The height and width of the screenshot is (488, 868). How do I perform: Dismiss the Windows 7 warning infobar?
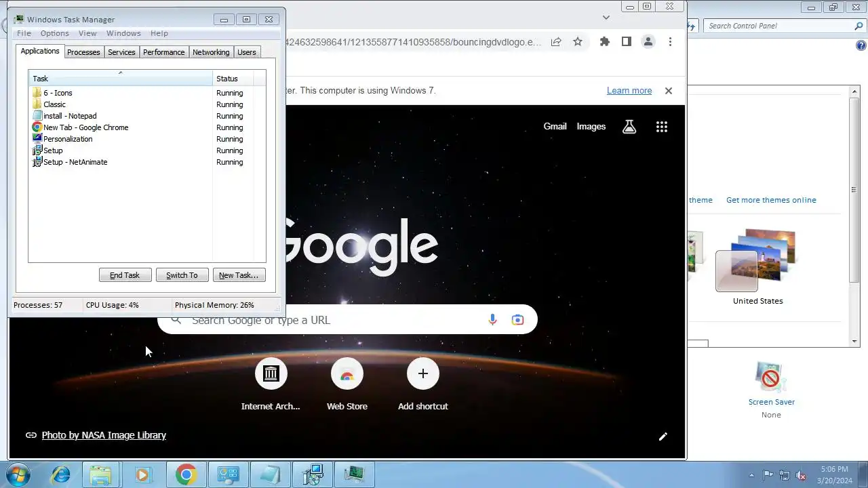pos(669,91)
